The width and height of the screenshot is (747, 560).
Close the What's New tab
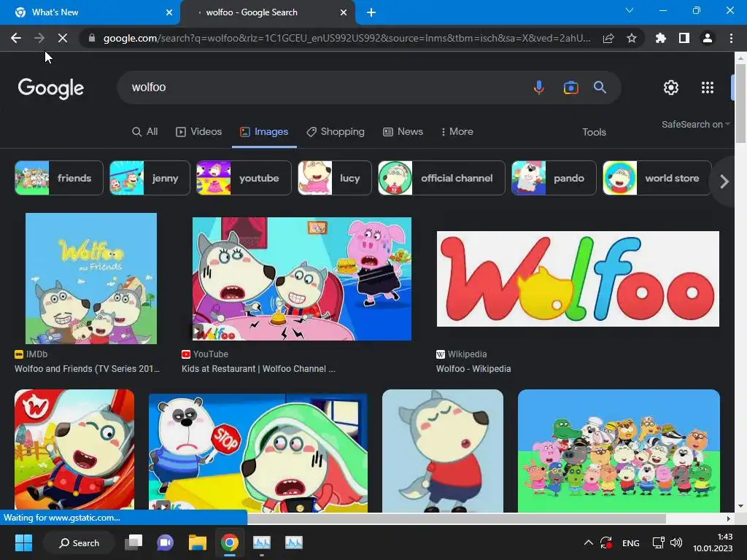coord(169,12)
